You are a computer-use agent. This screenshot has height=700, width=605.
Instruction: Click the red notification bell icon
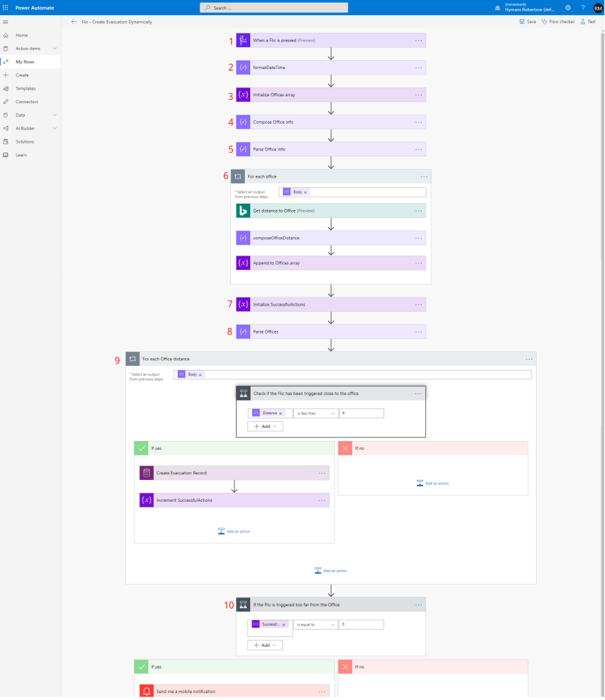tap(146, 691)
